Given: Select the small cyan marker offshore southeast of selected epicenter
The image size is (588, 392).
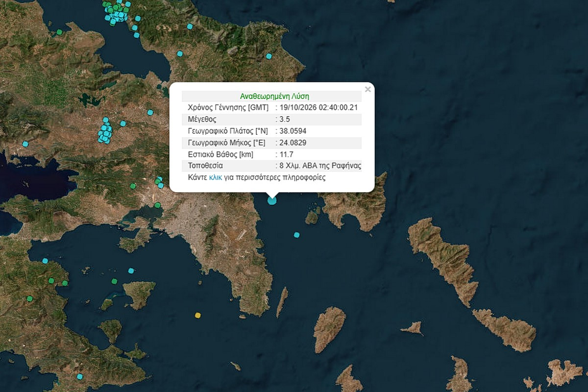Looking at the screenshot, I should [296, 235].
